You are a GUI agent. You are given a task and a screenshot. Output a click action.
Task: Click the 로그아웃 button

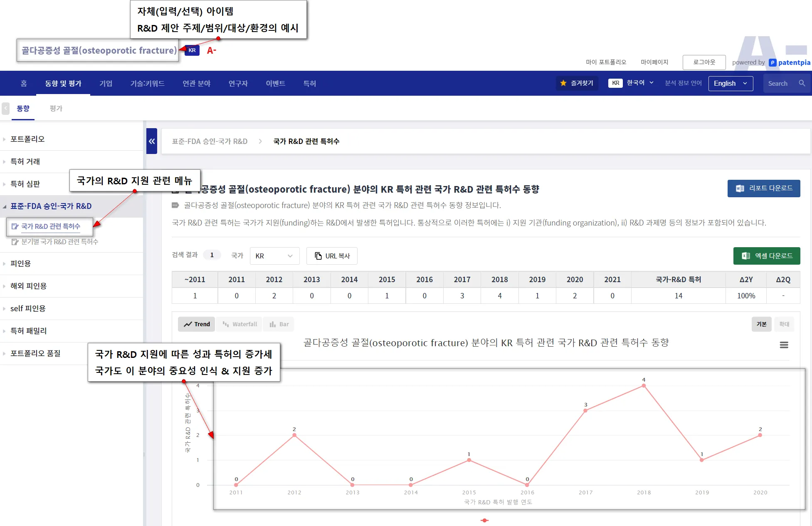[x=704, y=62]
